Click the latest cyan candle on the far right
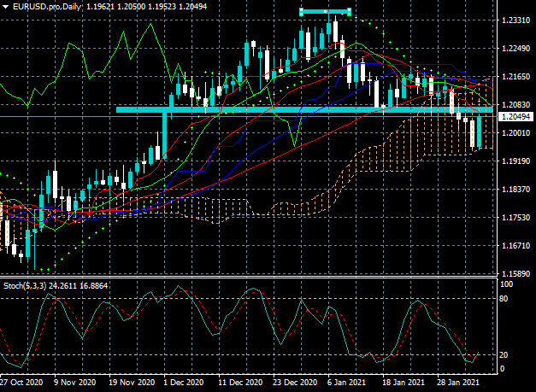 479,132
